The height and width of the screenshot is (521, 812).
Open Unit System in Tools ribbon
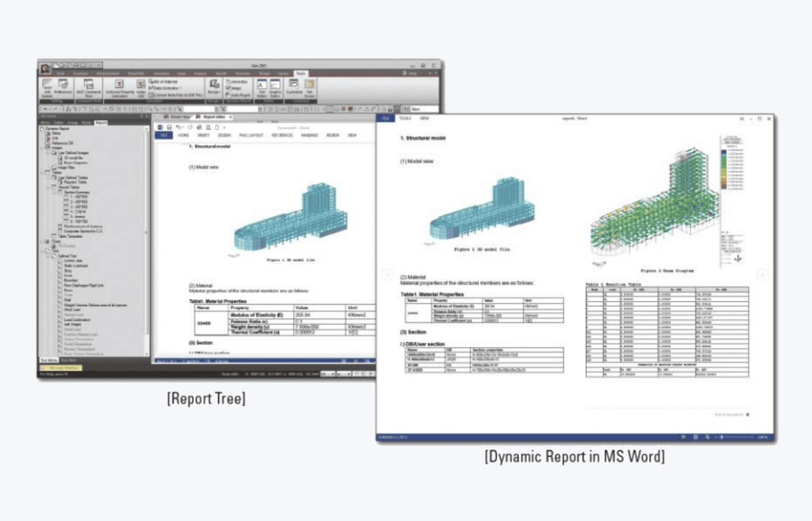(x=47, y=89)
